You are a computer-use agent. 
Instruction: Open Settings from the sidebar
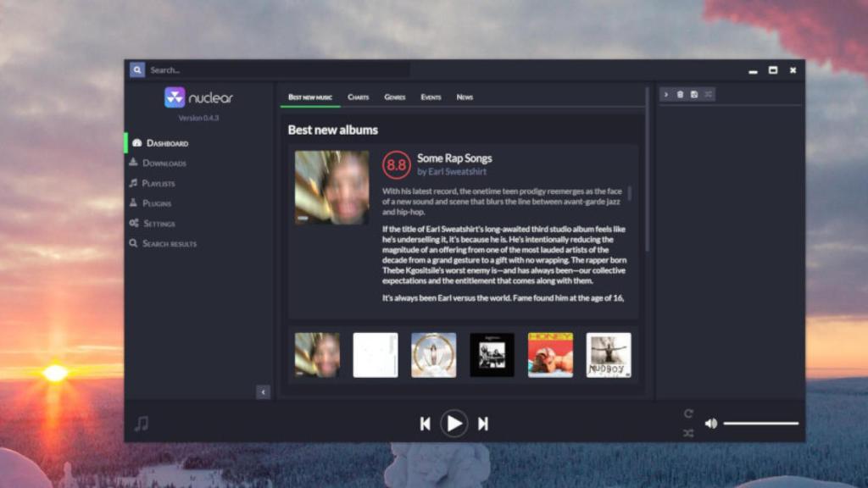159,224
